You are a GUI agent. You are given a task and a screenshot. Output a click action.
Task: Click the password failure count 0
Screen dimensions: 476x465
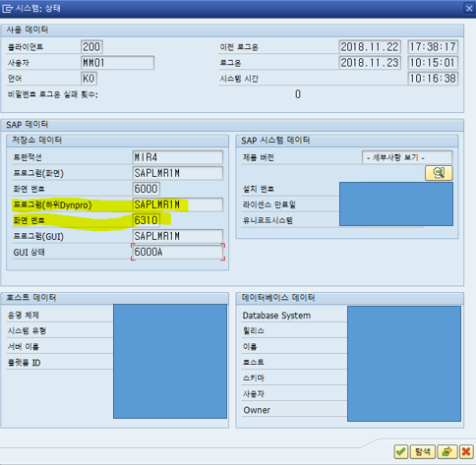coord(298,94)
